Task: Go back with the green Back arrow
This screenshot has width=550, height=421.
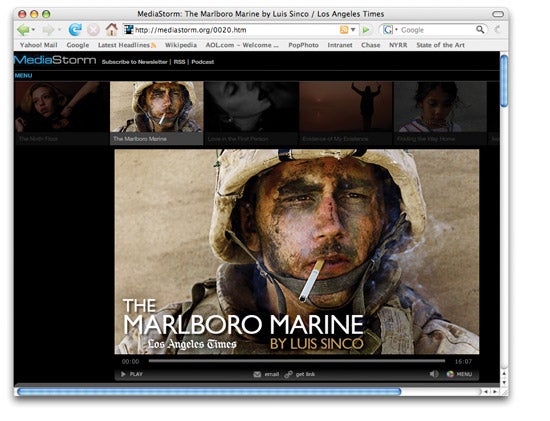Action: tap(23, 30)
